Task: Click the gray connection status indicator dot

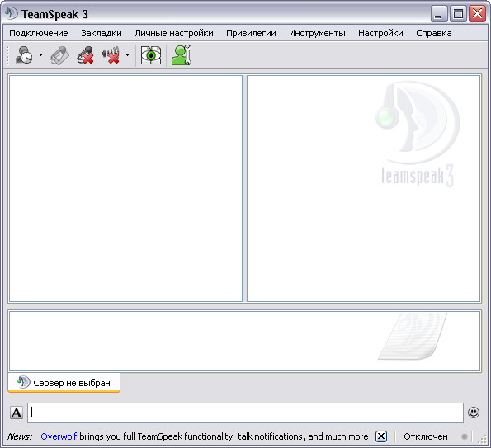Action: pos(465,436)
